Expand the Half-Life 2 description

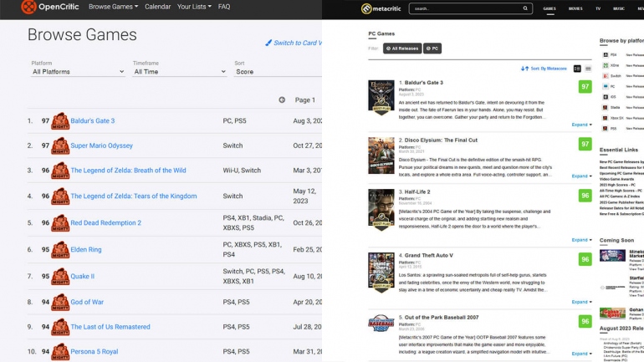[x=581, y=240]
